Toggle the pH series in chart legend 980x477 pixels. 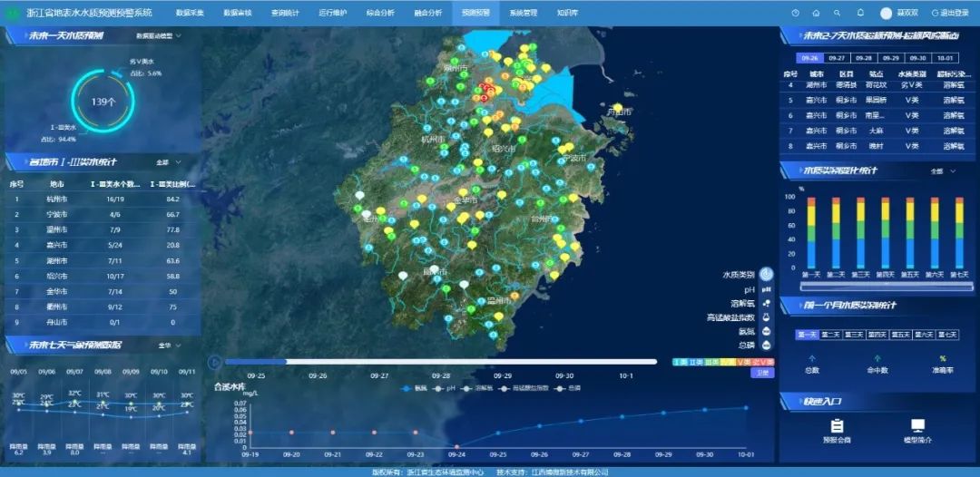click(444, 388)
